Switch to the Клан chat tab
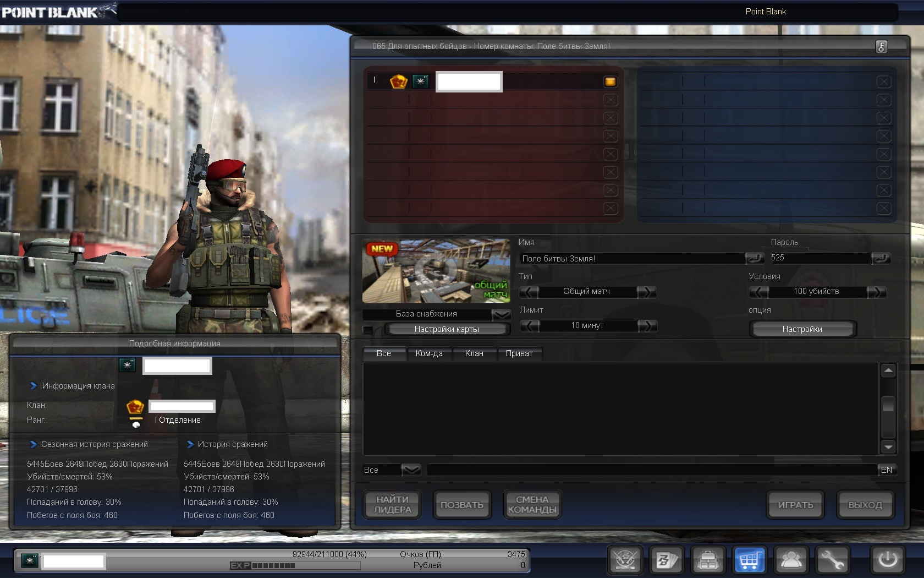The width and height of the screenshot is (924, 578). (x=474, y=353)
